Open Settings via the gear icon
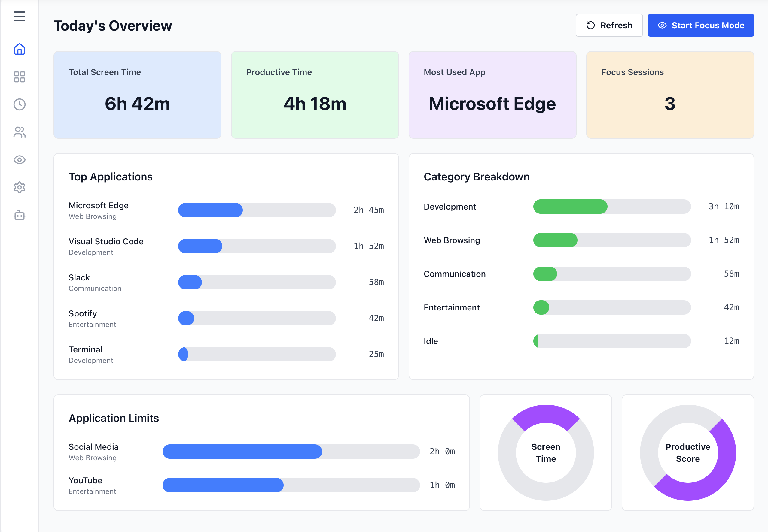The width and height of the screenshot is (768, 532). [x=19, y=187]
